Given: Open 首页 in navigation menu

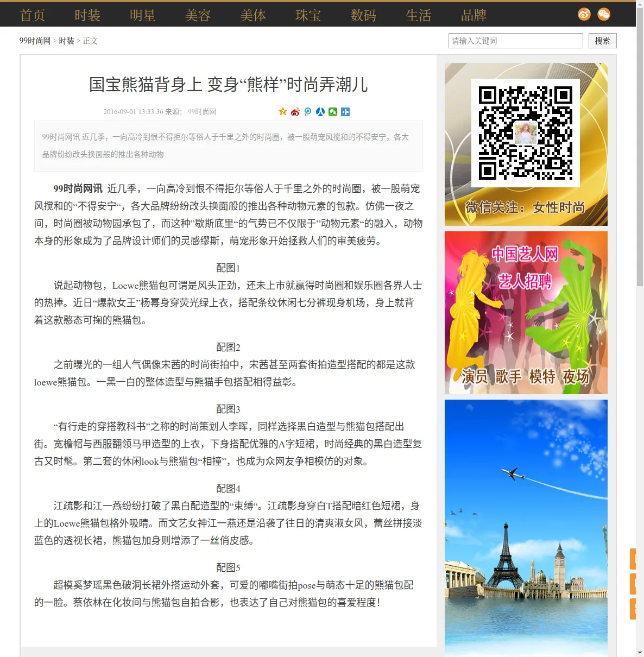Looking at the screenshot, I should coord(33,15).
